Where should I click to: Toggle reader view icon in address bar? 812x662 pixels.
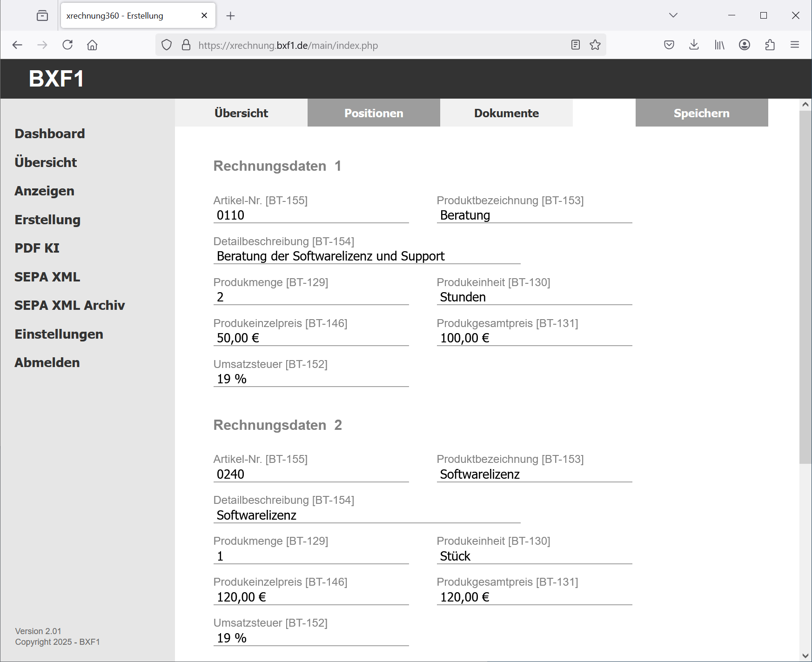(575, 45)
